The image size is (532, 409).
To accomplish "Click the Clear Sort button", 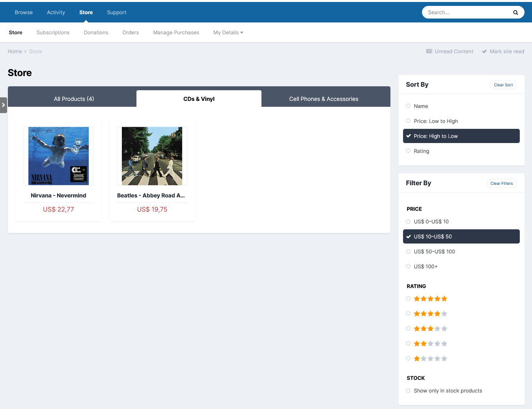I will pyautogui.click(x=504, y=85).
